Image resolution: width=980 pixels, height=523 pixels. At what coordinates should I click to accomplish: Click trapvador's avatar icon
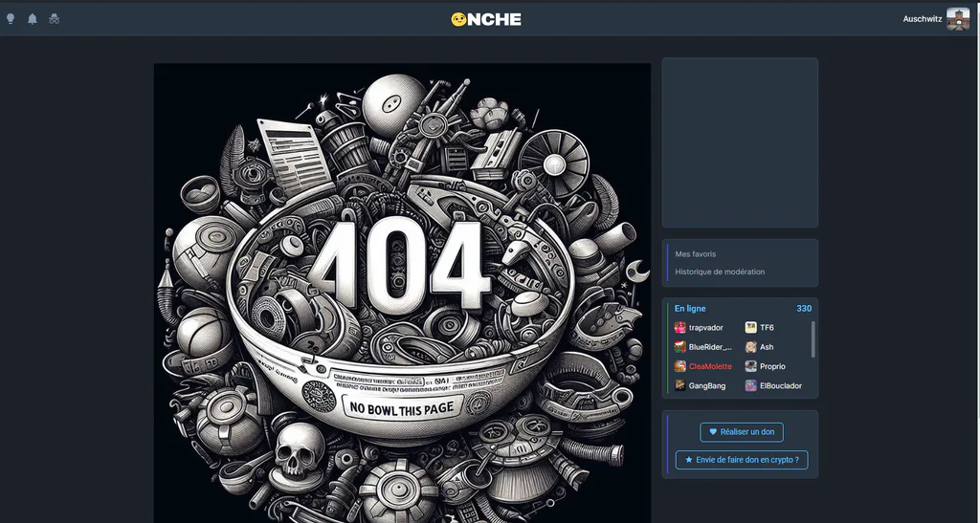pos(680,328)
